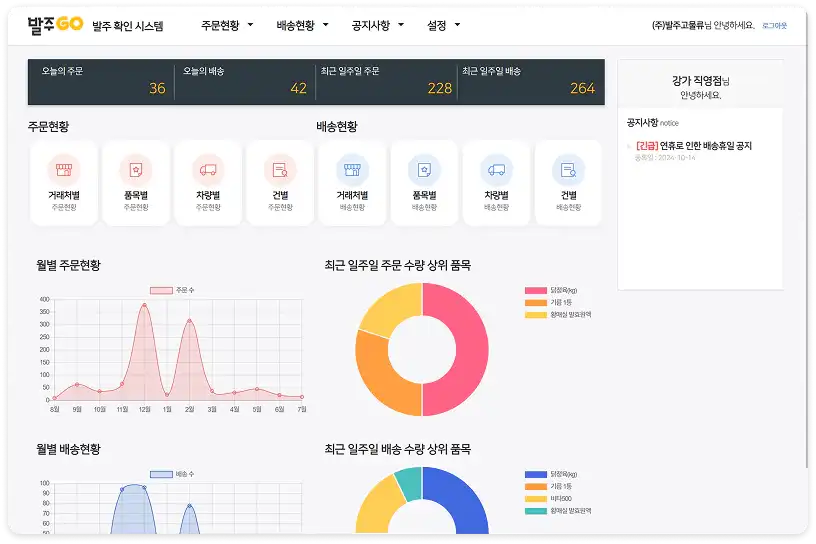The width and height of the screenshot is (816, 544).
Task: Click the pink segment of the order doughnut
Action: (x=472, y=349)
